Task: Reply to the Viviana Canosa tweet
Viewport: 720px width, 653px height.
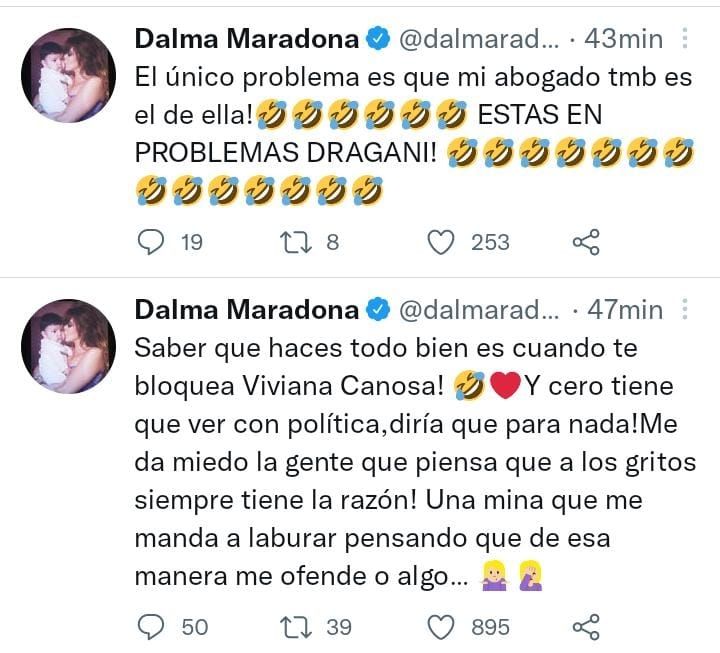Action: tap(150, 626)
